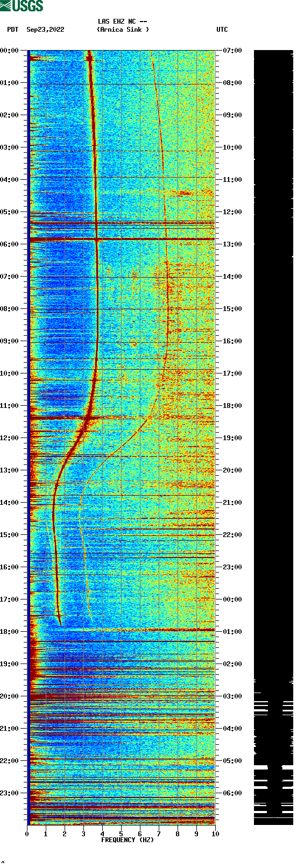The image size is (297, 868).
Task: Click the 00:00 UTC time label
Action: tap(232, 599)
